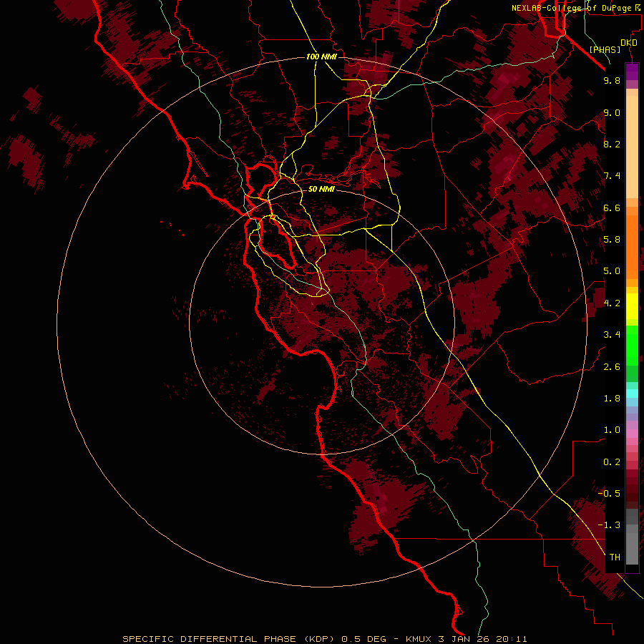
Task: Click the 50 NMI range ring label
Action: 321,189
